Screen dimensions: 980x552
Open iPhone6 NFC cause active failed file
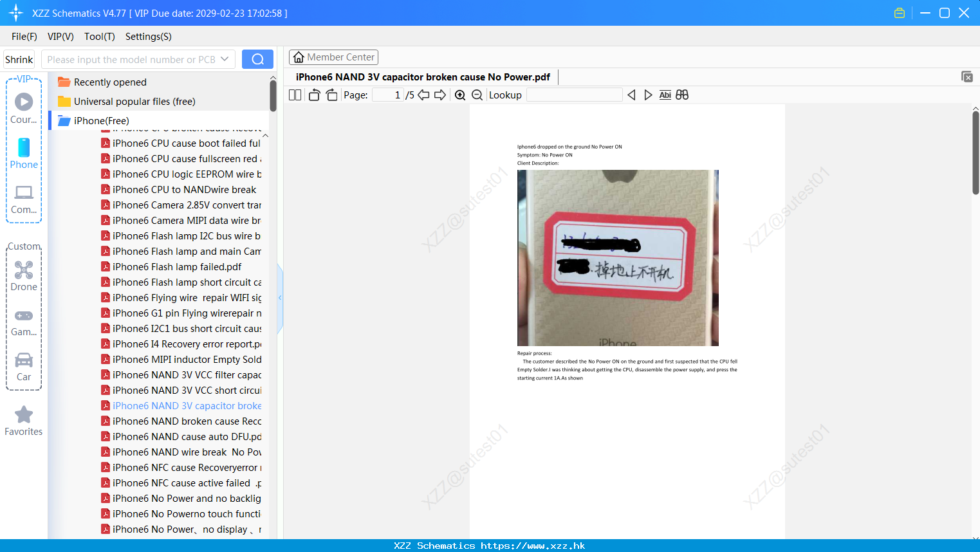point(187,483)
